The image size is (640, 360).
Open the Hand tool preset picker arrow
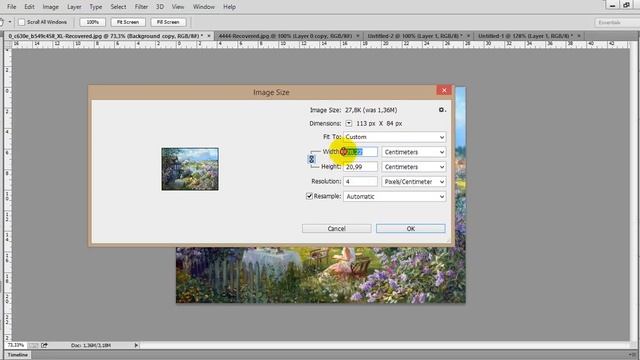10,22
